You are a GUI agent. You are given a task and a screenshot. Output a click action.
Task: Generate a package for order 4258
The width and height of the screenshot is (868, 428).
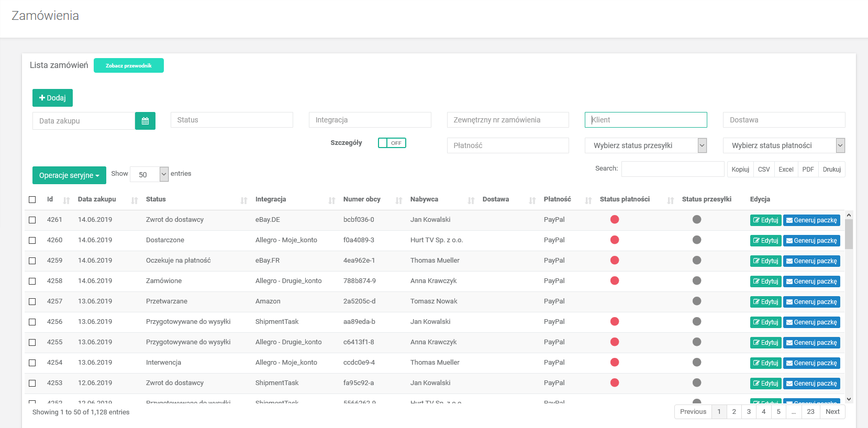811,281
